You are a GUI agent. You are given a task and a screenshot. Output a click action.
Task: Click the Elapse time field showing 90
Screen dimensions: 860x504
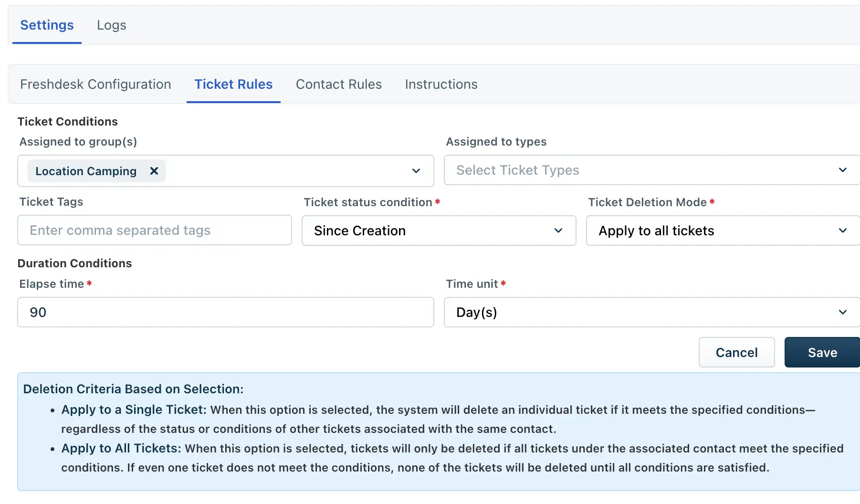(225, 312)
